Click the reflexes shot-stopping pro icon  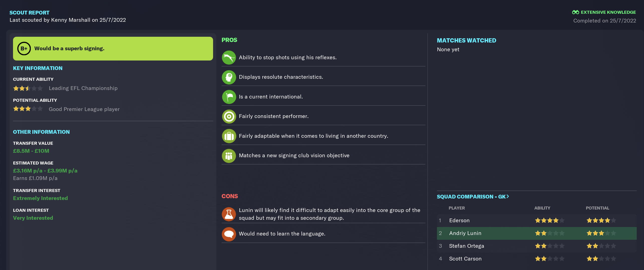click(x=229, y=57)
